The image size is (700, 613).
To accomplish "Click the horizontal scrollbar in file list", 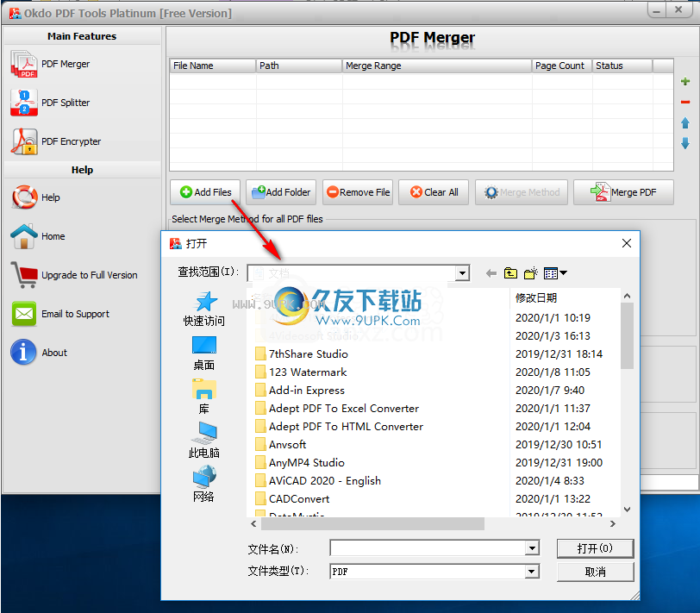I will 372,523.
